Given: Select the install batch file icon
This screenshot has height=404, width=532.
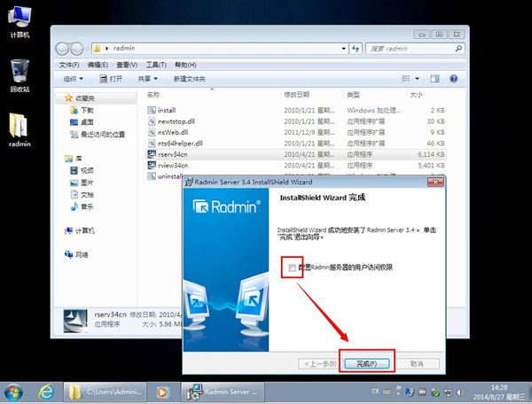Looking at the screenshot, I should [152, 110].
